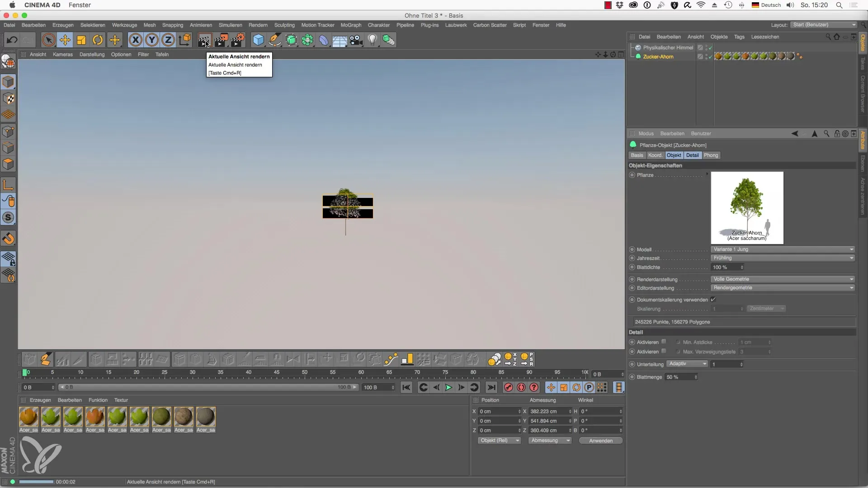This screenshot has width=868, height=488.
Task: Click Textur in material manager
Action: tap(121, 400)
